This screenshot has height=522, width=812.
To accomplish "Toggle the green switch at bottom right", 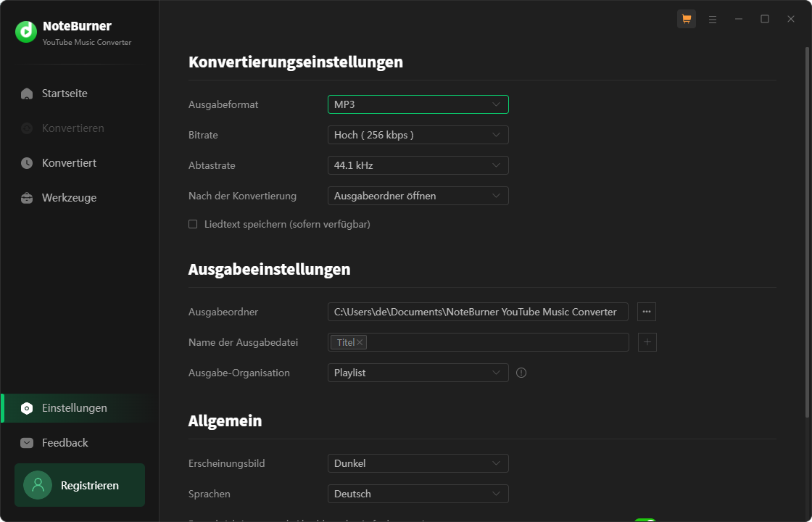I will (x=645, y=520).
